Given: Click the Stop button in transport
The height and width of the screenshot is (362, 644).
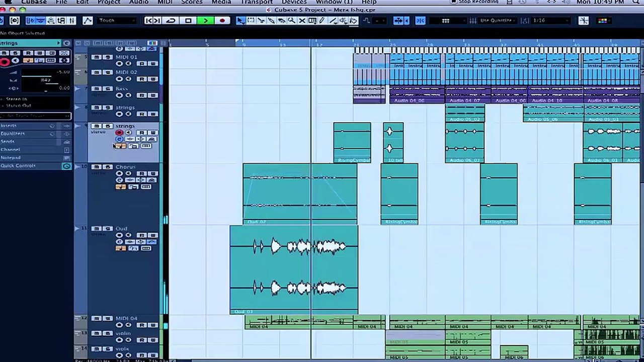Looking at the screenshot, I should [x=188, y=21].
